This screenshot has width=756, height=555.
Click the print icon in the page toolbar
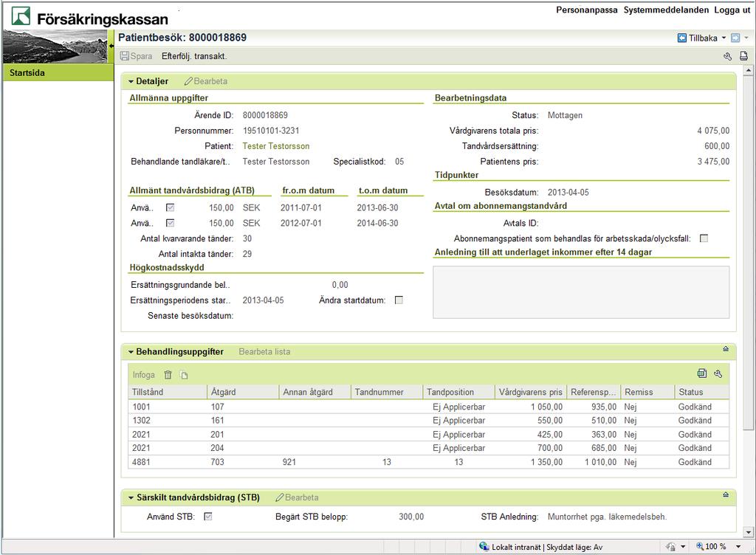[x=743, y=56]
